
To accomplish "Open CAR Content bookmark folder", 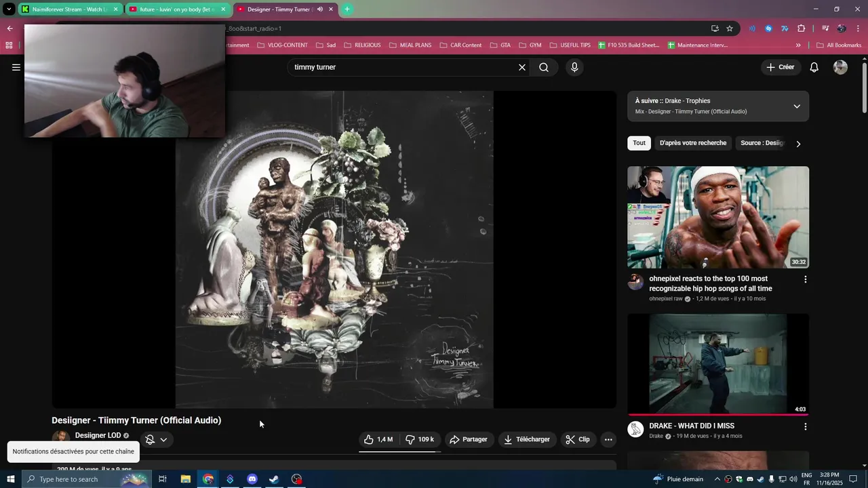I will tap(460, 45).
